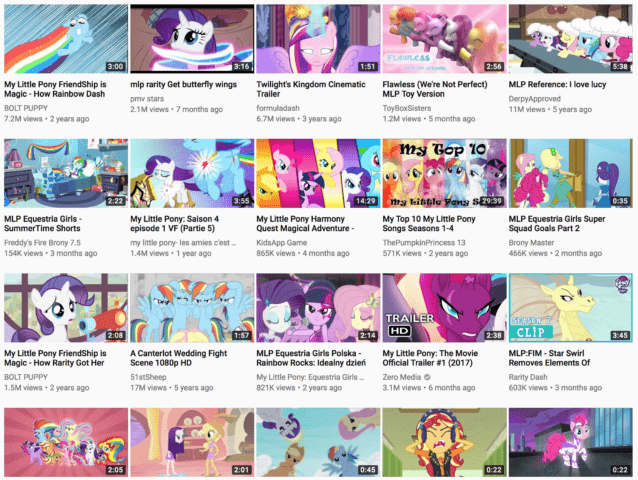Play the SummerTime Shorts 2:22 thumbnail
The width and height of the screenshot is (638, 480).
click(66, 173)
